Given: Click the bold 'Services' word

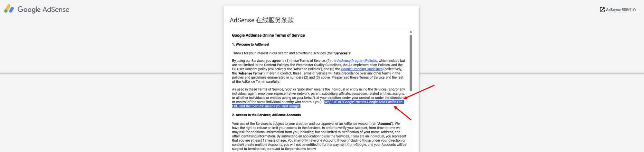Looking at the screenshot, I should click(341, 53).
